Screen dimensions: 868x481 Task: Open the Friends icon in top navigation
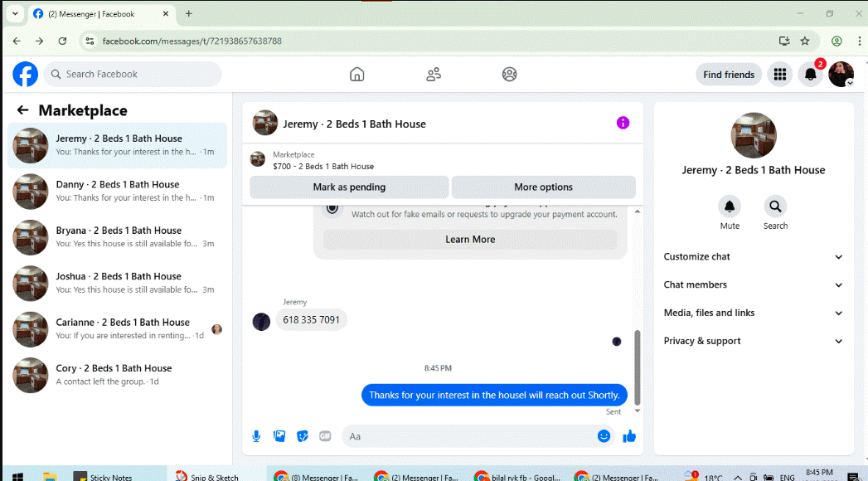[434, 74]
